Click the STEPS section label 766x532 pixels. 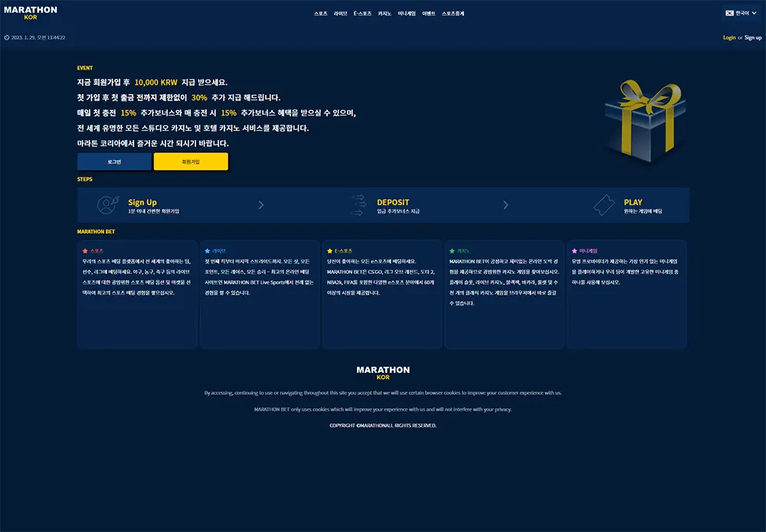click(84, 179)
